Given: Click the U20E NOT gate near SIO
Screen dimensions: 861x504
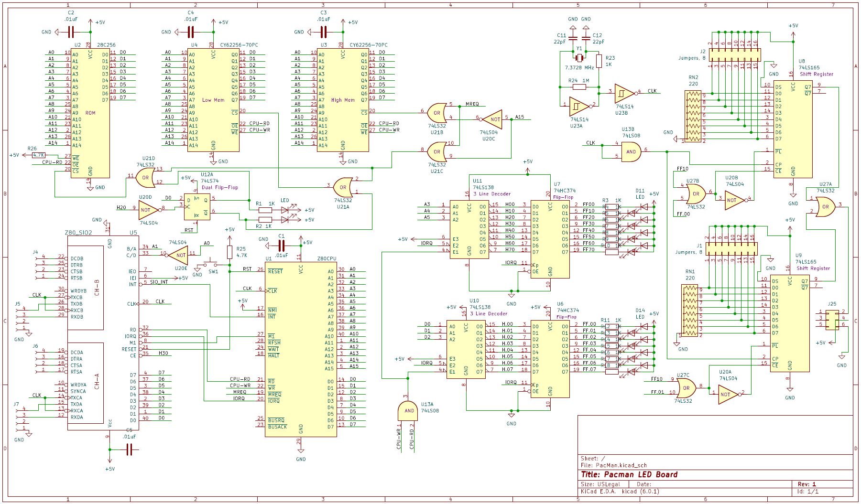Looking at the screenshot, I should tap(179, 256).
